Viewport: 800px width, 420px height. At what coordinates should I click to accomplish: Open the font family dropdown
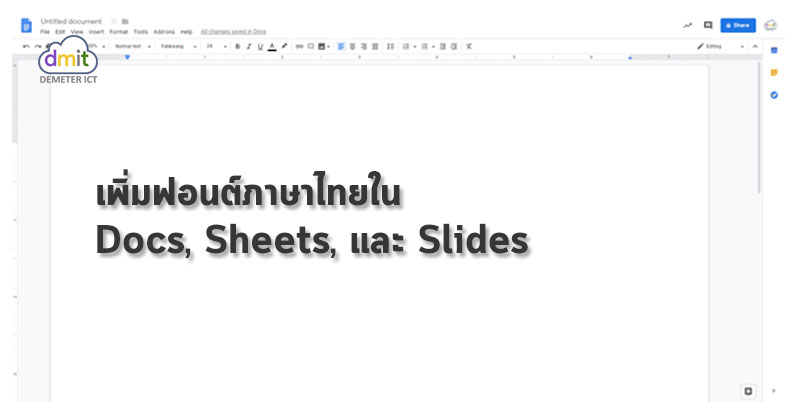pyautogui.click(x=178, y=46)
